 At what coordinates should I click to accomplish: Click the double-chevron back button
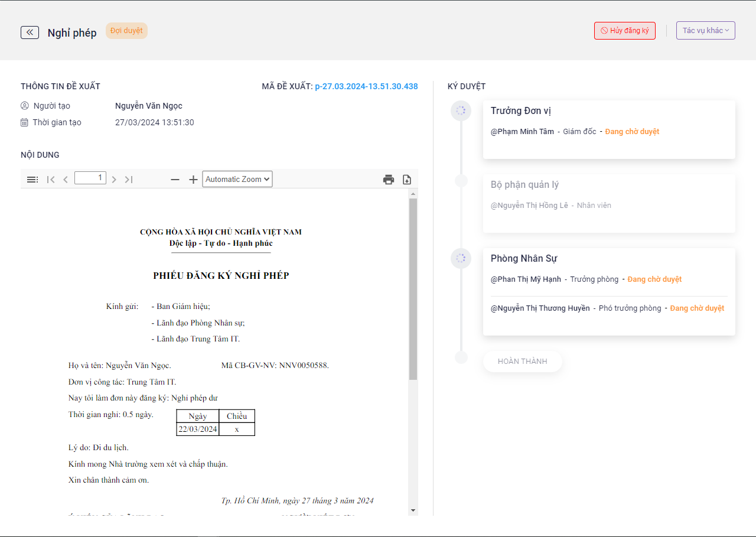click(x=30, y=32)
